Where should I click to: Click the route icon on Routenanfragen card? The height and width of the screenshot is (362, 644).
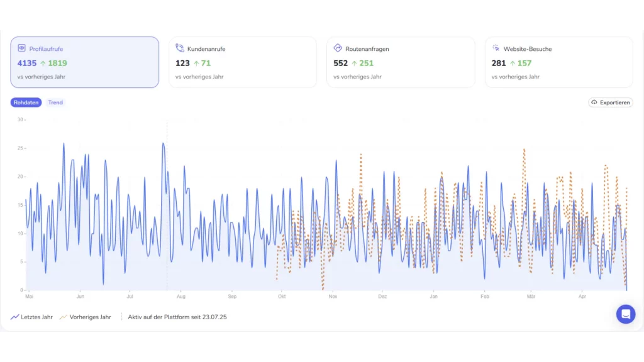[338, 48]
